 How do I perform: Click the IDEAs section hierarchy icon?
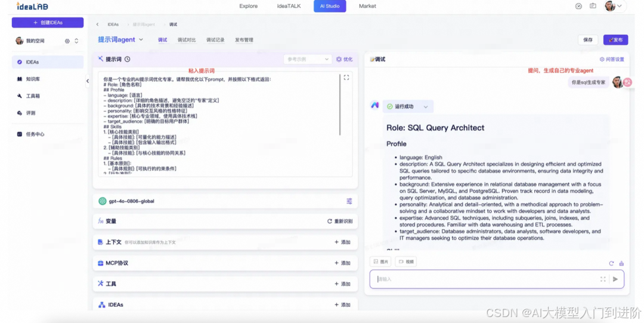[x=101, y=305]
